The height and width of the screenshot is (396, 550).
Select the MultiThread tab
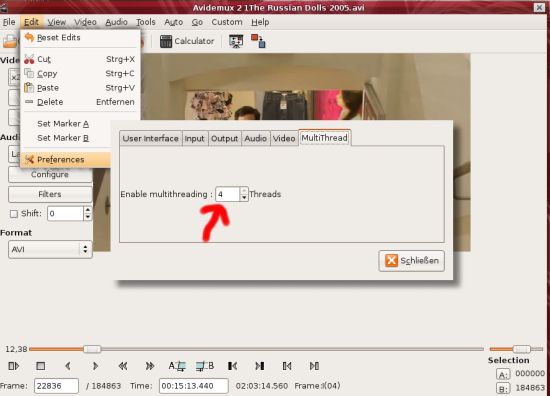click(x=324, y=137)
